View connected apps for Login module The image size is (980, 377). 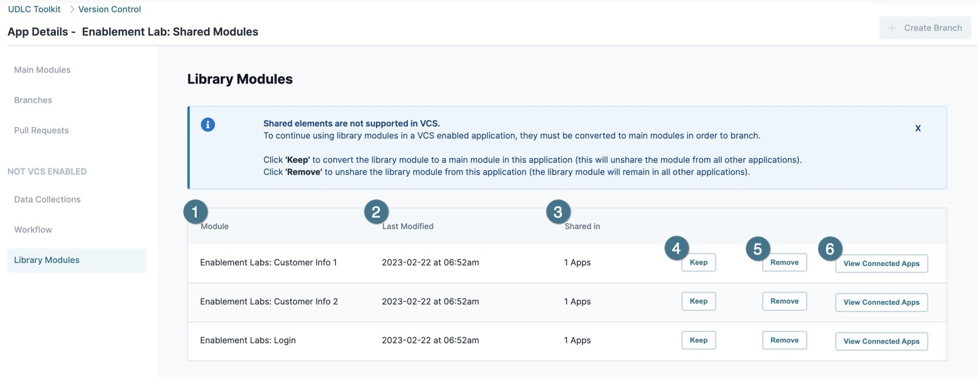pyautogui.click(x=881, y=341)
